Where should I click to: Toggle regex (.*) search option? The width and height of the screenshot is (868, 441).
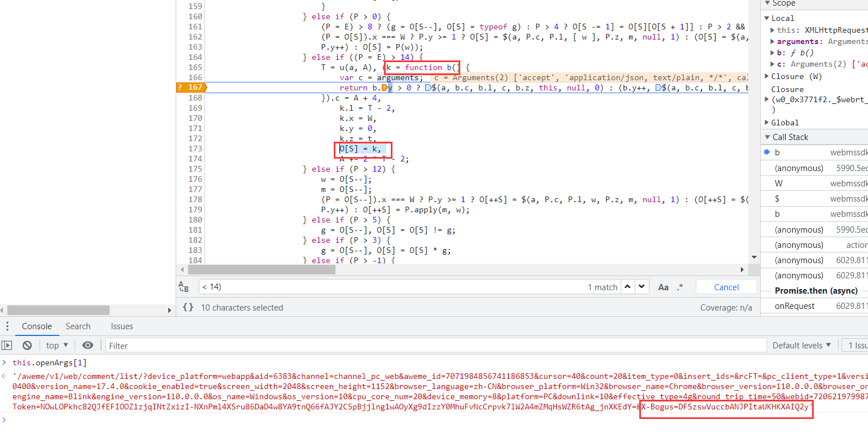pyautogui.click(x=680, y=287)
